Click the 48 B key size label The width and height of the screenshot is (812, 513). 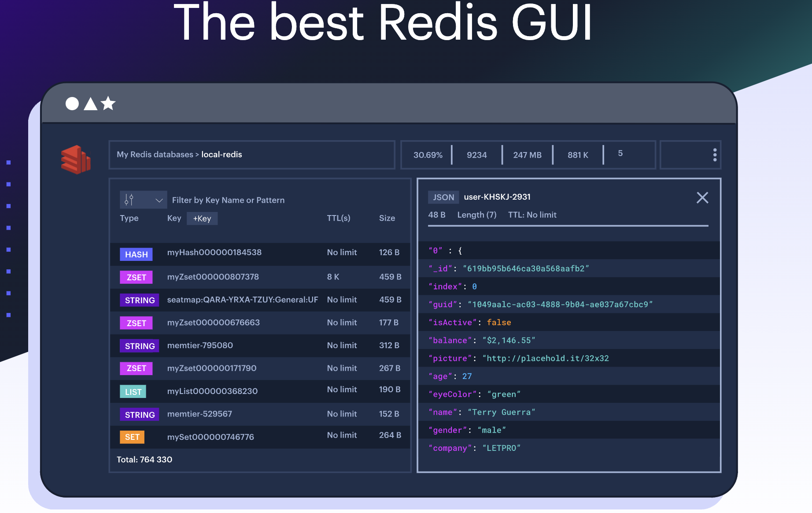437,215
